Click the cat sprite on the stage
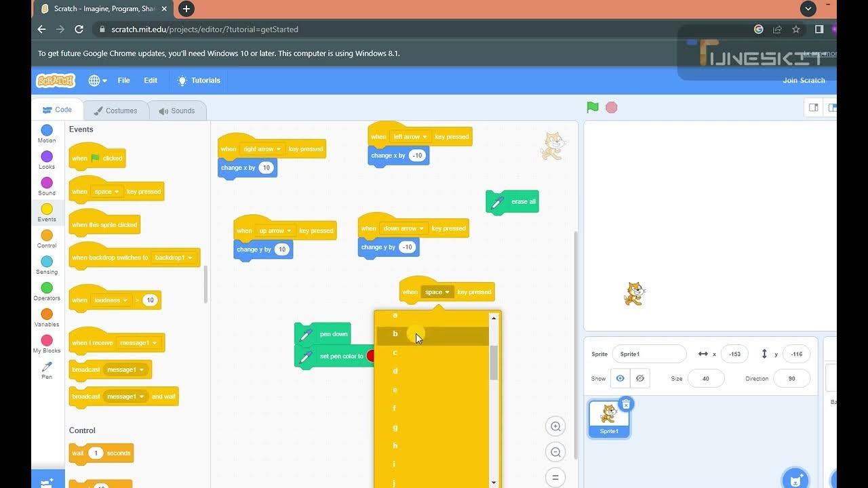The width and height of the screenshot is (868, 488). coord(633,294)
